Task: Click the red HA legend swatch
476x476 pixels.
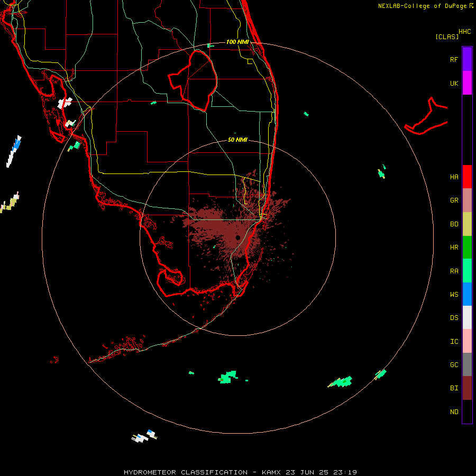Action: tap(467, 177)
